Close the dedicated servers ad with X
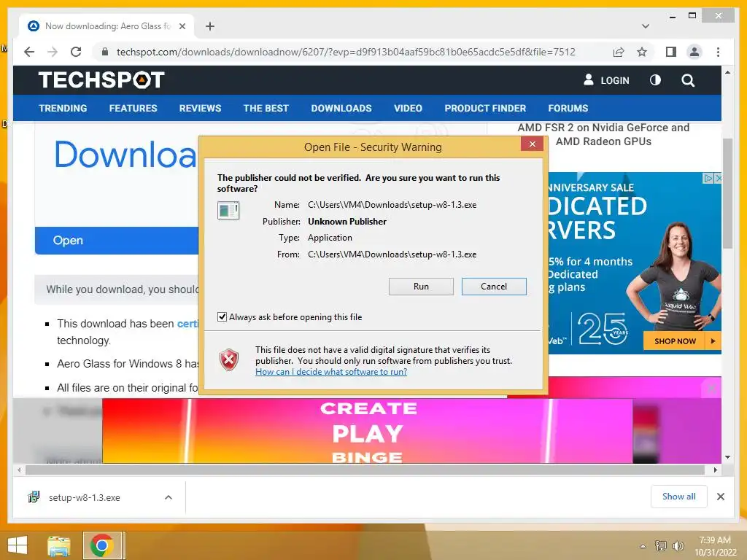Viewport: 747px width, 560px height. (x=718, y=178)
